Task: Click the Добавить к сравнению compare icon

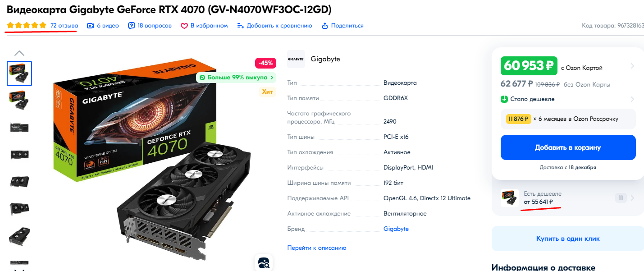Action: pyautogui.click(x=241, y=26)
